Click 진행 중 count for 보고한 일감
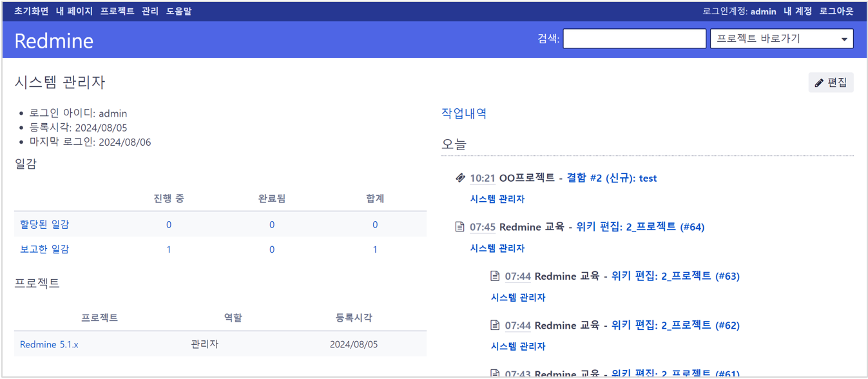Screen dimensions: 868x379 click(169, 249)
